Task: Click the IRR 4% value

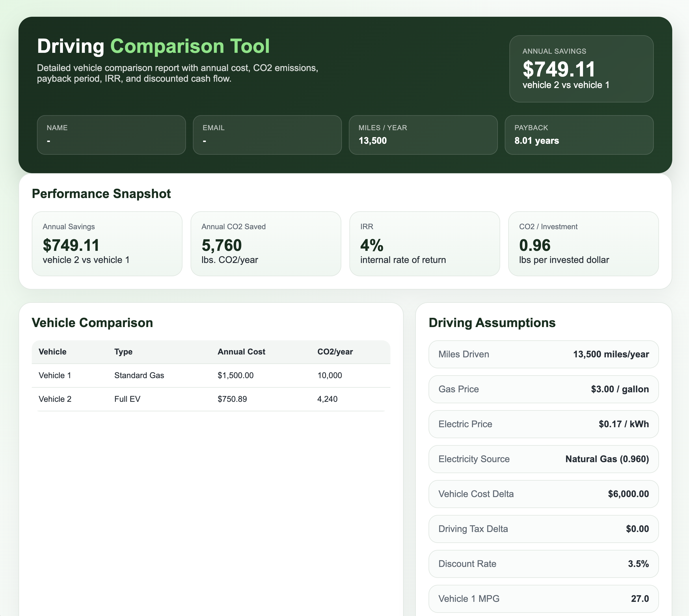Action: click(x=372, y=245)
